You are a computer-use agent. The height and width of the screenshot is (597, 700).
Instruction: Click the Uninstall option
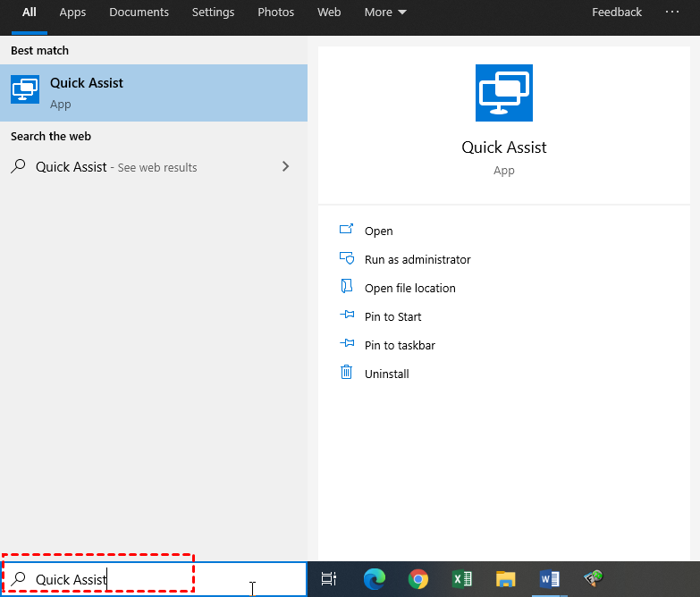click(386, 374)
